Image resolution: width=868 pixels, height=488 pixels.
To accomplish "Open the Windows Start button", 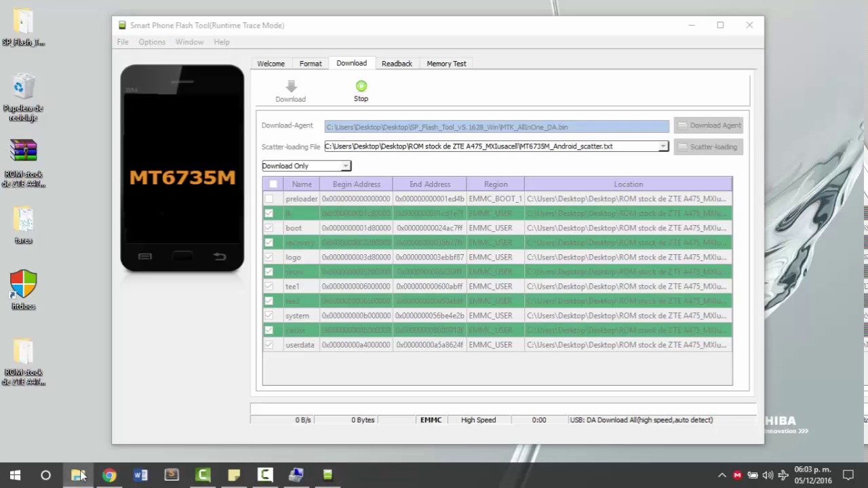I will pyautogui.click(x=15, y=475).
